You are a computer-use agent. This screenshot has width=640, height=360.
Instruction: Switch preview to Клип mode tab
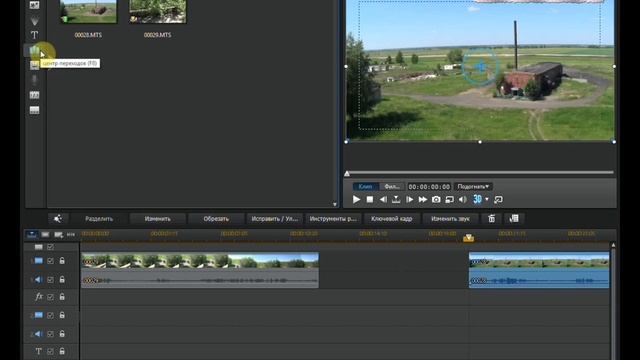coord(365,187)
